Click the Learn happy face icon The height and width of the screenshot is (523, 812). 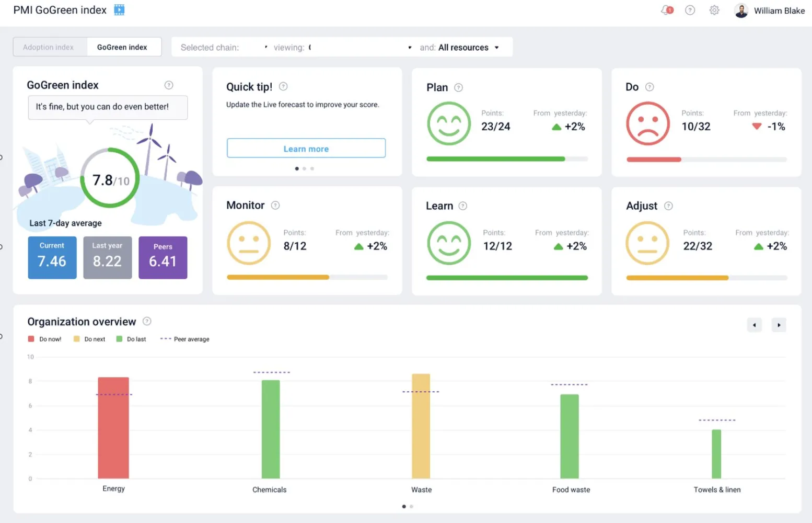pos(449,243)
